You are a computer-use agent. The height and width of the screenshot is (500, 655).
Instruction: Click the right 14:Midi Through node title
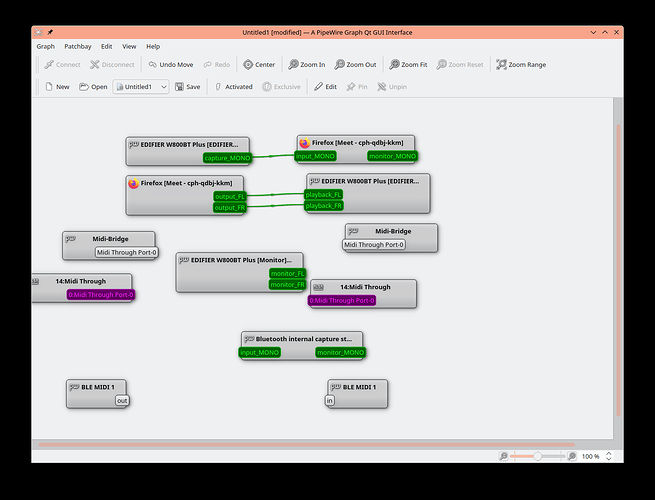366,287
